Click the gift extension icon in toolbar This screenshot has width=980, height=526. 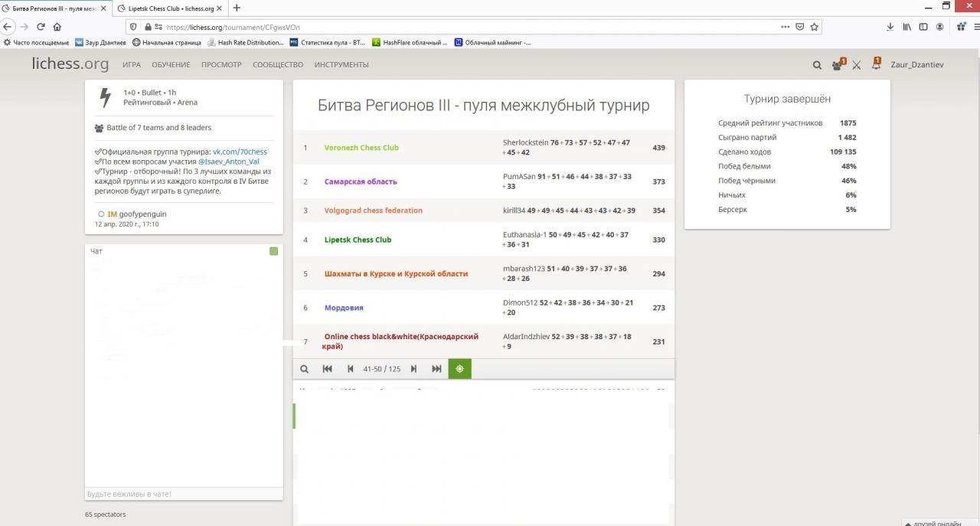962,27
